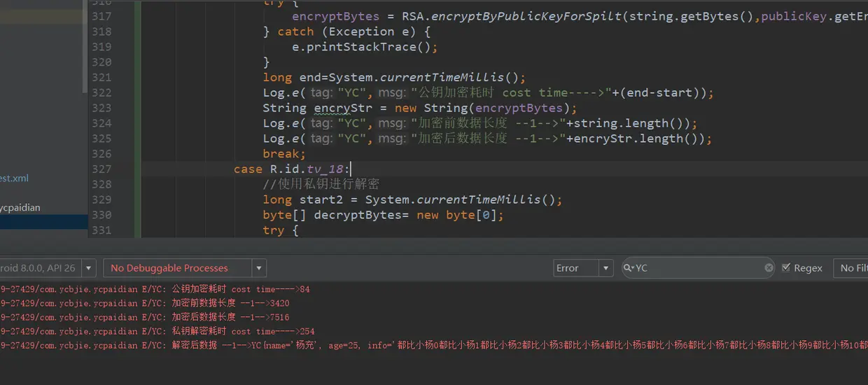
Task: Click Log.e line with '加密前数据长度' in editor
Action: tap(480, 123)
